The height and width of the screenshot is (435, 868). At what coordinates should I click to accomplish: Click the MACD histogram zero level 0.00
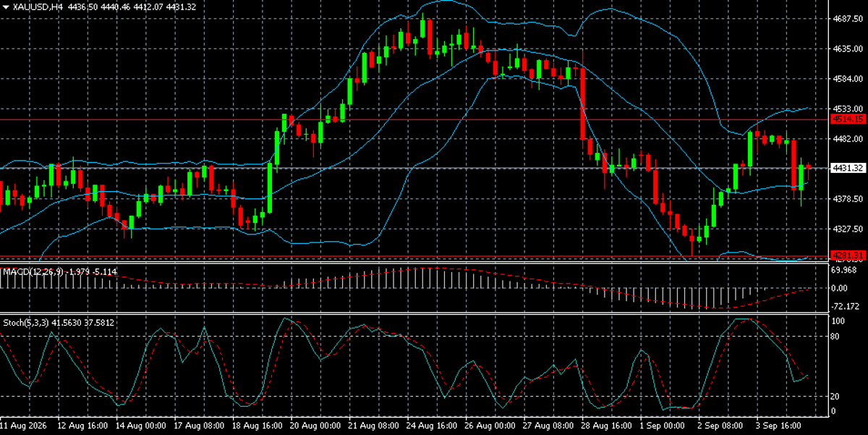pyautogui.click(x=841, y=288)
